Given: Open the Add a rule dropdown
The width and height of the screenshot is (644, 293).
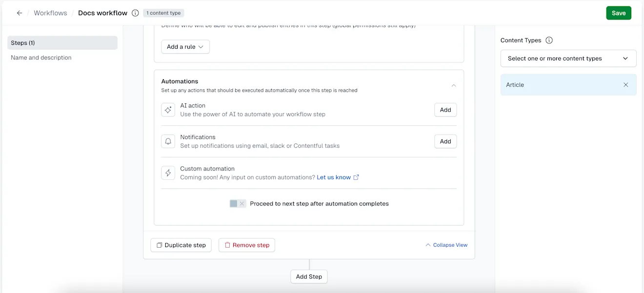Looking at the screenshot, I should tap(185, 47).
